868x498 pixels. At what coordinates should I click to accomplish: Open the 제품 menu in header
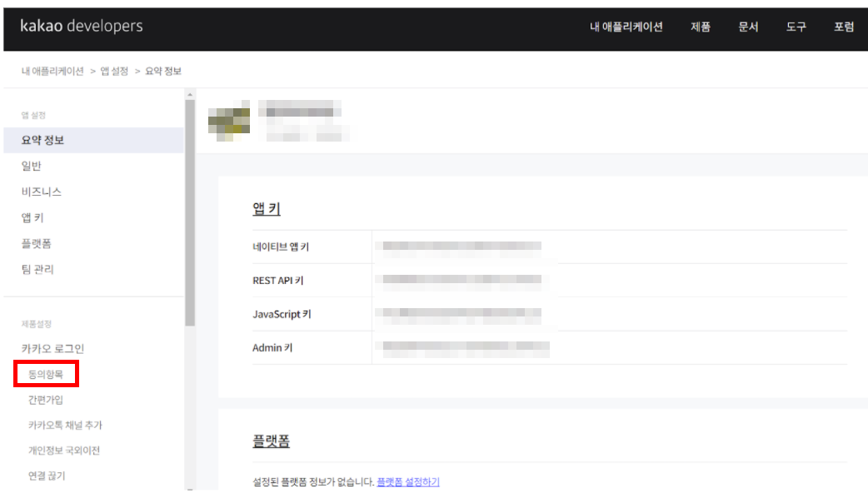(x=701, y=27)
